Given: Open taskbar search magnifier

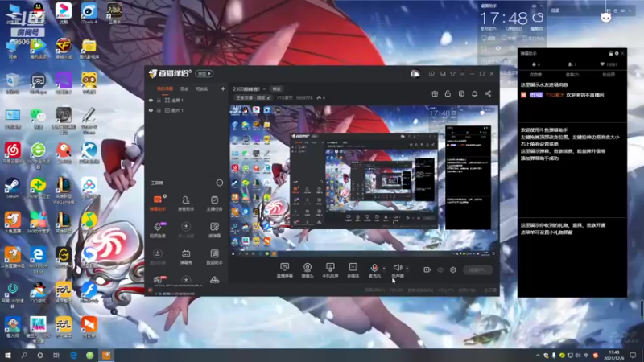Looking at the screenshot, I should tap(24, 355).
